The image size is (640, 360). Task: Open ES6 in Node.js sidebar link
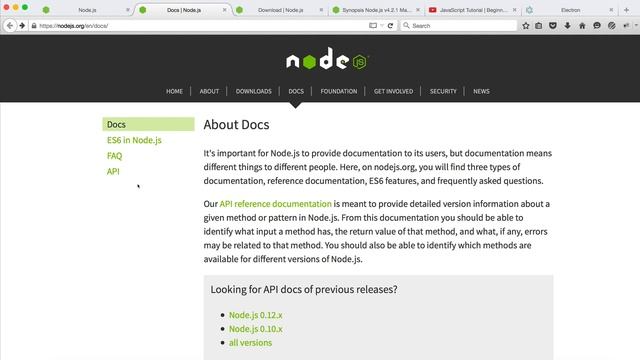(x=134, y=140)
